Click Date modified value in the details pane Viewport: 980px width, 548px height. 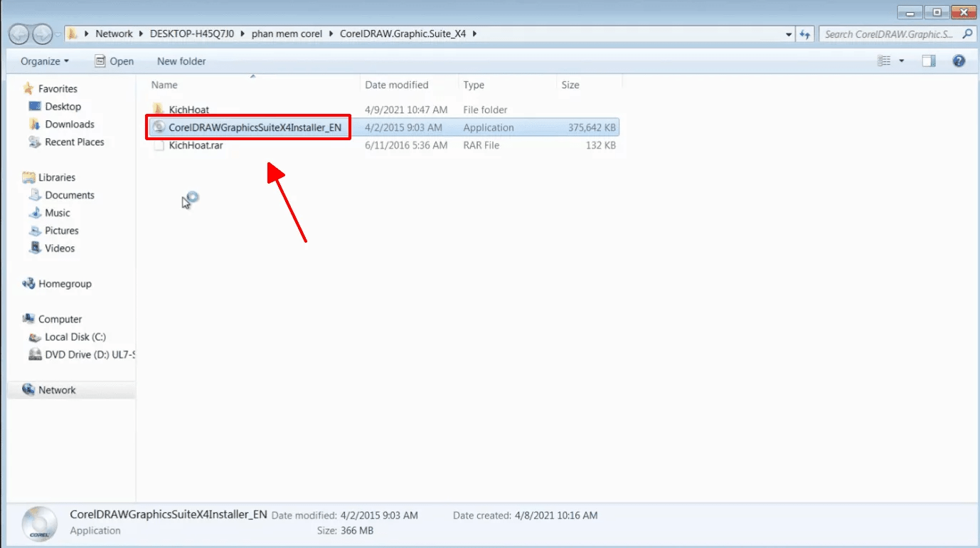[x=379, y=515]
